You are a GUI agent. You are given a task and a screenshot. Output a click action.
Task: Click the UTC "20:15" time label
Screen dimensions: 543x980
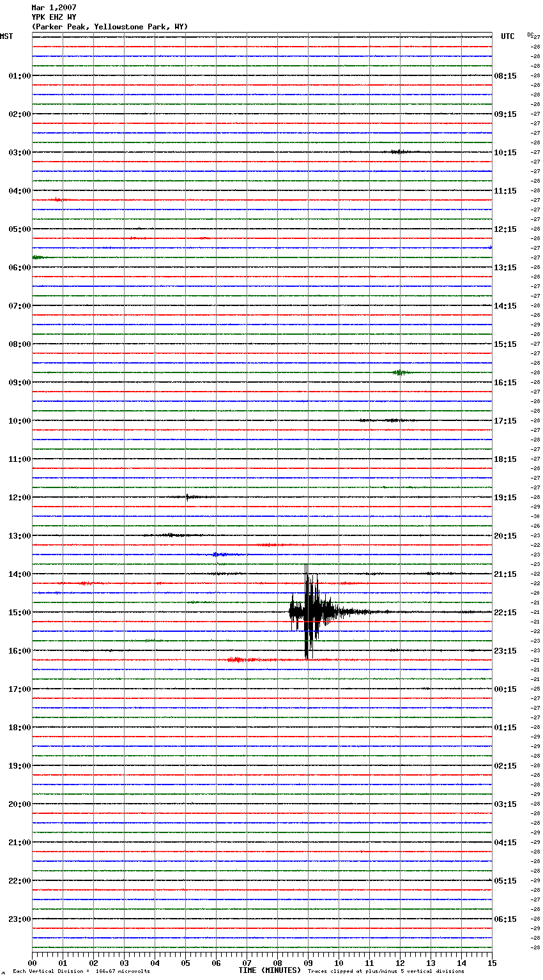pyautogui.click(x=505, y=536)
